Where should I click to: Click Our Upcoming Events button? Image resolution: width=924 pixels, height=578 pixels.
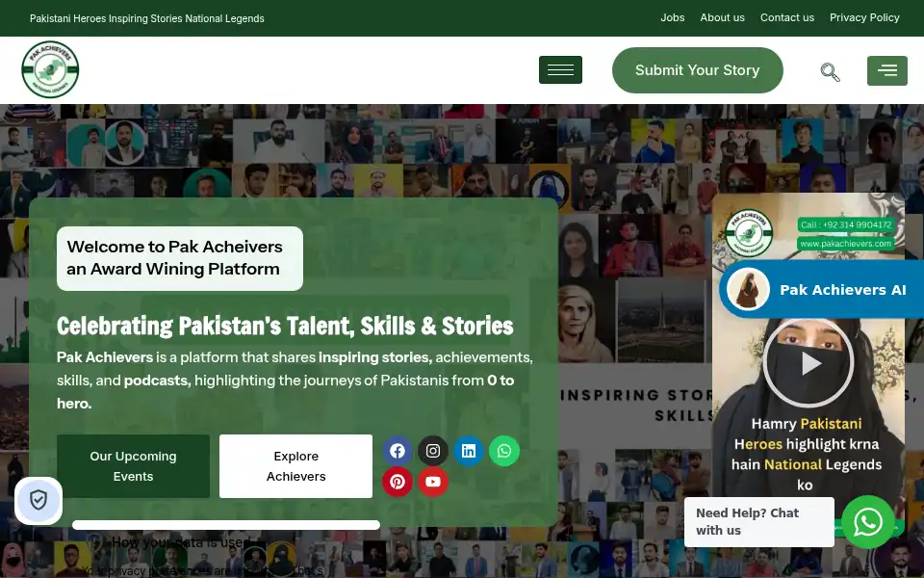(x=133, y=466)
